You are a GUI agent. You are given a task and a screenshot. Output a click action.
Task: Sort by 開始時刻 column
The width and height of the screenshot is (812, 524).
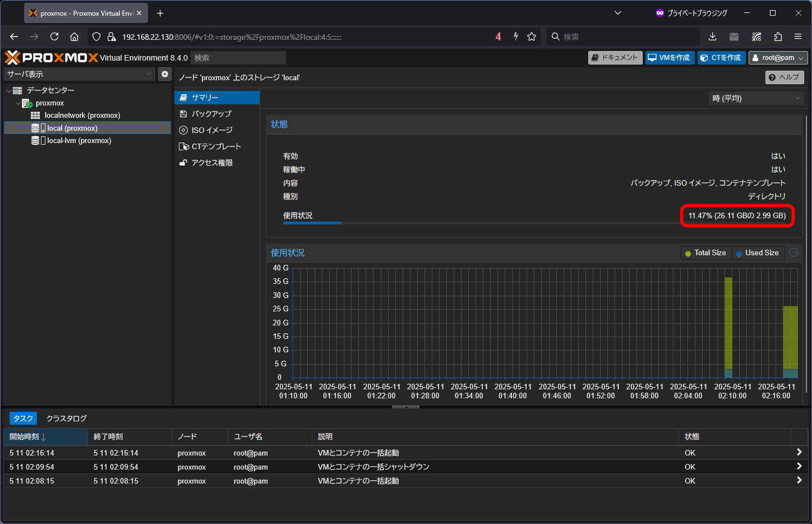[x=45, y=436]
